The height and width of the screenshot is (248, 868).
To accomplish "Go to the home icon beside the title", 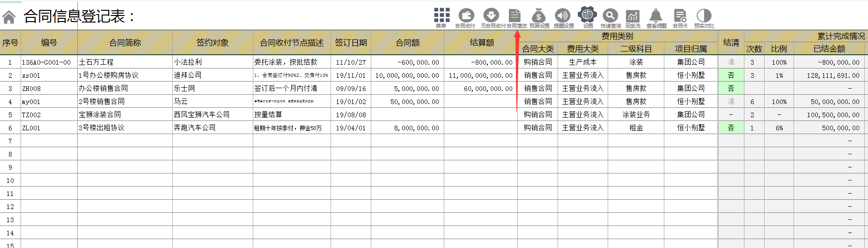I will [9, 17].
